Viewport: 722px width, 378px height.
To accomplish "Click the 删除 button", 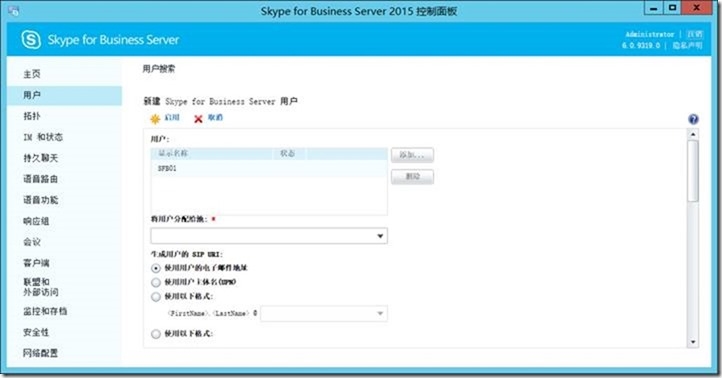I will 412,177.
